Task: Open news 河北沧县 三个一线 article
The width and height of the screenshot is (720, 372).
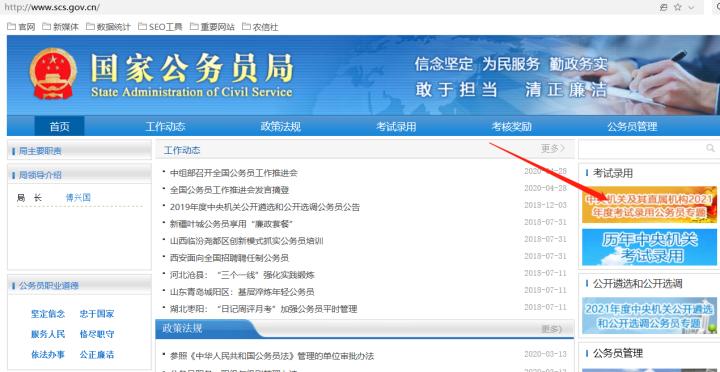Action: coord(242,275)
